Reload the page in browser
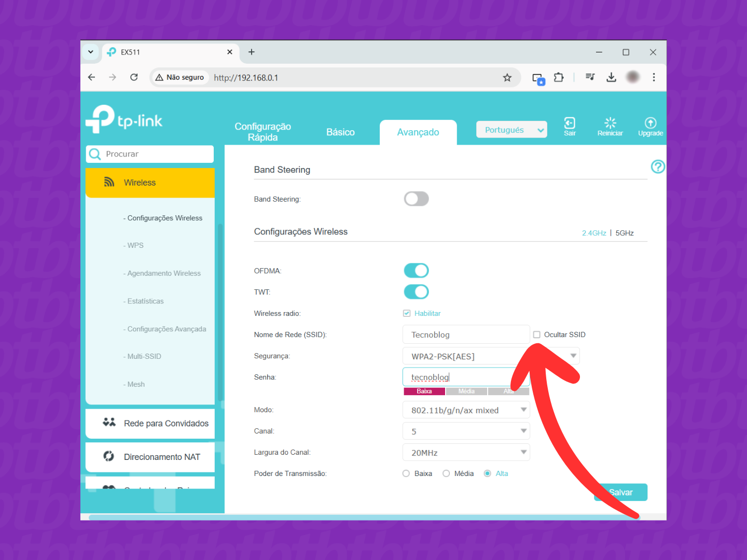 click(x=134, y=77)
